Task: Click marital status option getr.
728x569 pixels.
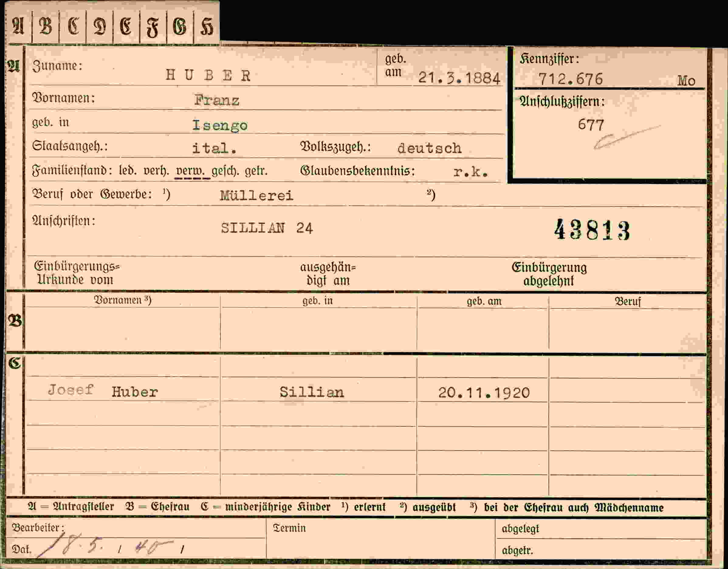Action: [x=256, y=171]
